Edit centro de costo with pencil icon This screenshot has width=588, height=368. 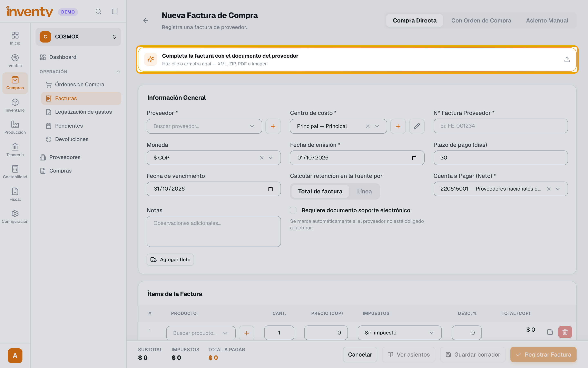pos(417,126)
